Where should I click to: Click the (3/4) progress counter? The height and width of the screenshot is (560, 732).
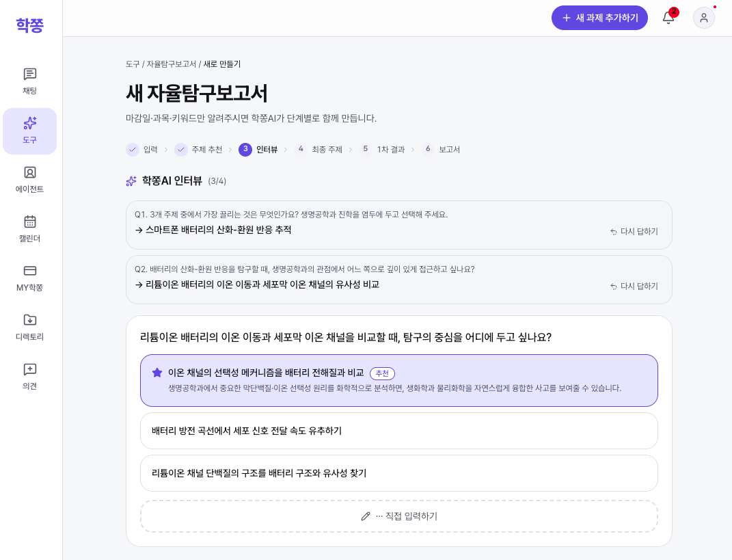click(x=217, y=181)
